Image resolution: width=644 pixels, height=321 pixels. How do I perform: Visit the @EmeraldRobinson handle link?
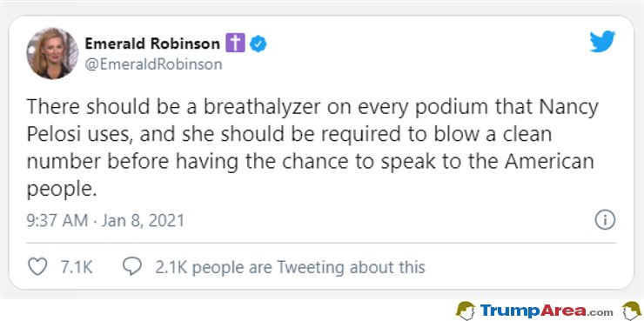[153, 64]
